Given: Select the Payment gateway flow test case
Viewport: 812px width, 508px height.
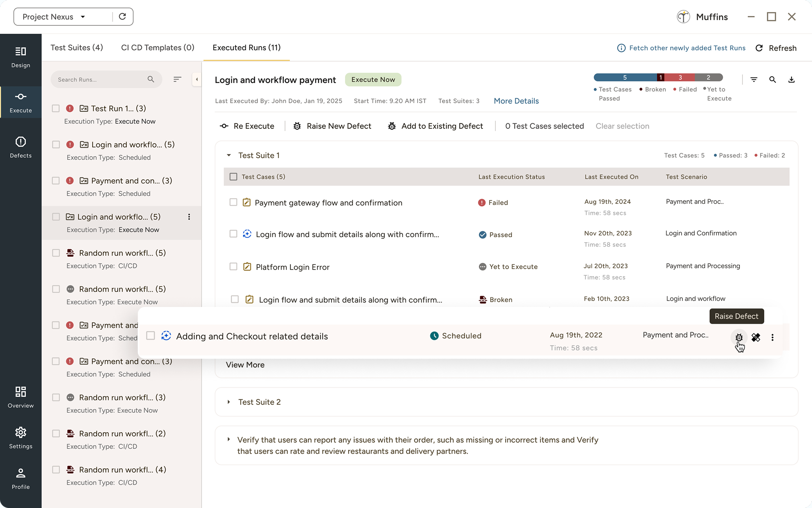Looking at the screenshot, I should coord(233,202).
